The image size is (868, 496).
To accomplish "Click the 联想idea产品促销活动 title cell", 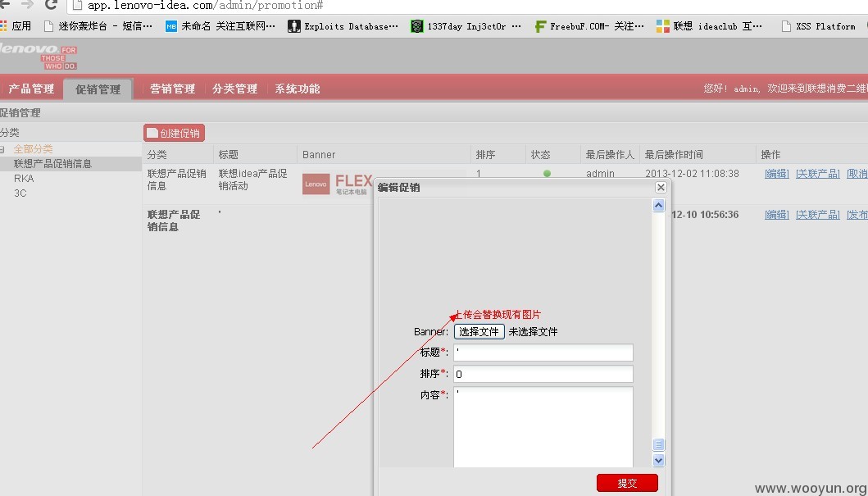I will [253, 180].
